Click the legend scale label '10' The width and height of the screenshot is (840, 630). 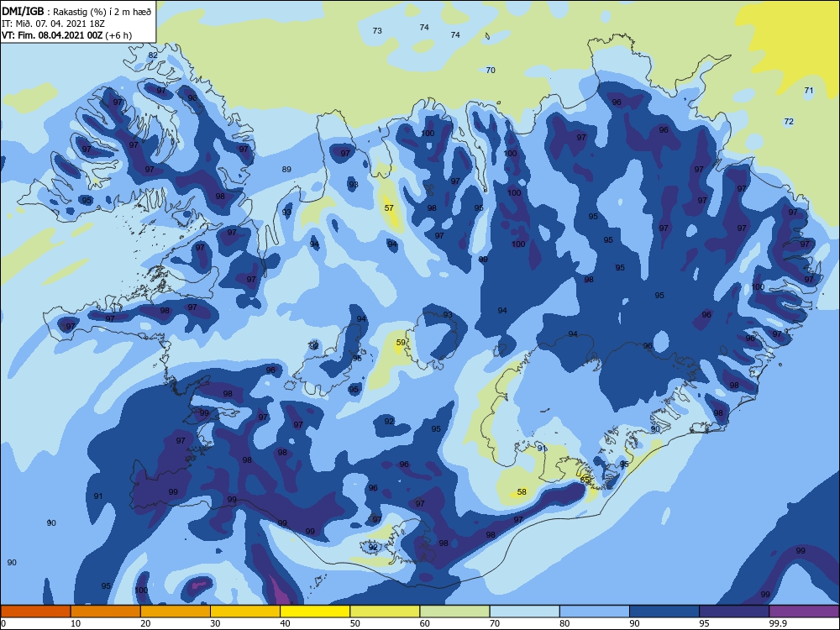point(76,623)
